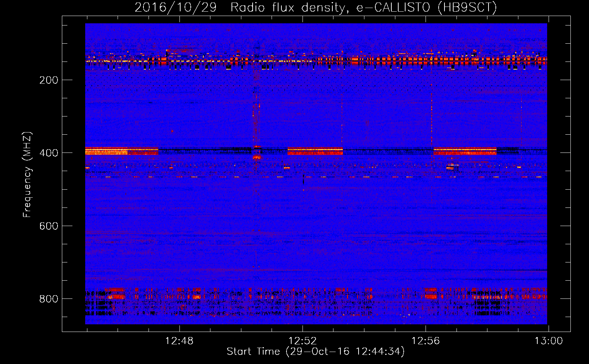Click the plot title "Radio flux density, e-CALLISTO (HB9SCT)"

[x=364, y=7]
